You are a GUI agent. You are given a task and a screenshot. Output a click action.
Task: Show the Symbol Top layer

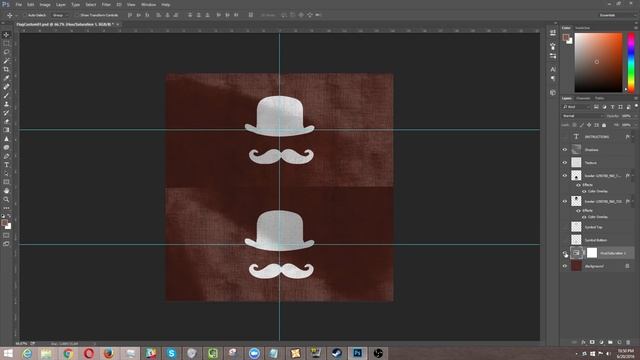click(x=565, y=227)
